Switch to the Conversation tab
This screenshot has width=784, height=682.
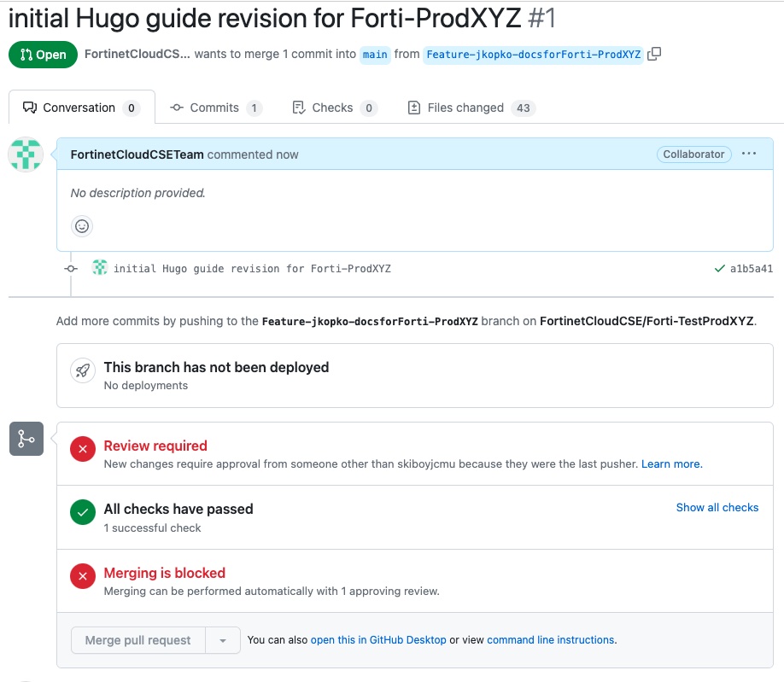82,108
